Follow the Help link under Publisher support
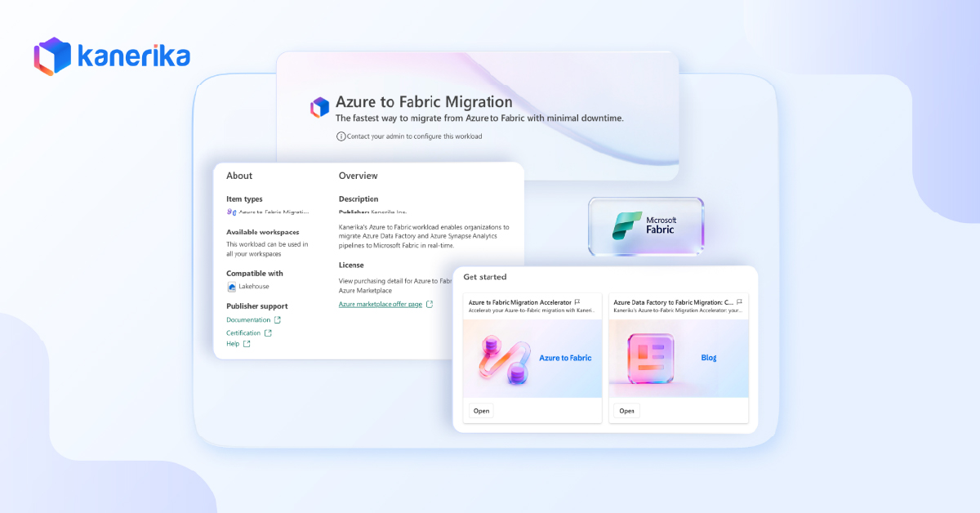The width and height of the screenshot is (980, 513). tap(233, 344)
